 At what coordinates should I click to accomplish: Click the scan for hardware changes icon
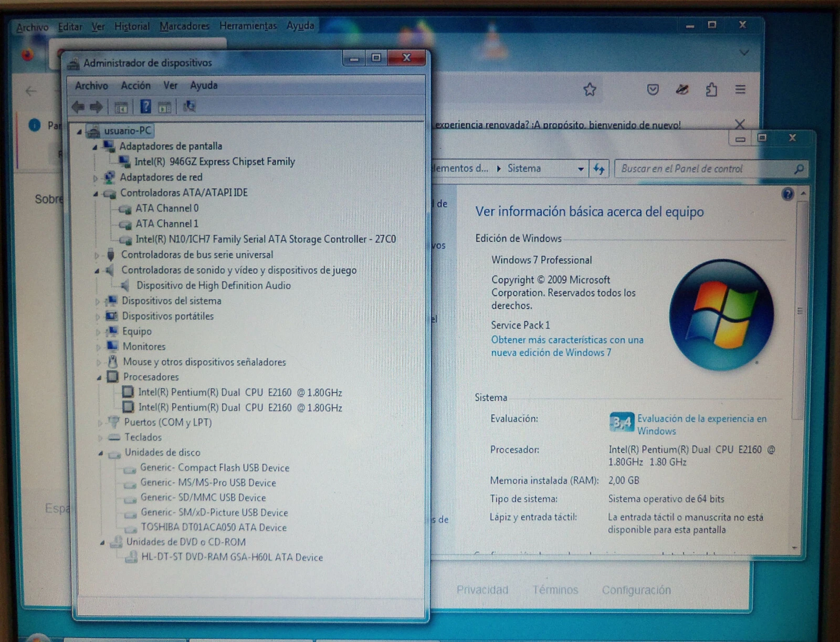pos(189,107)
